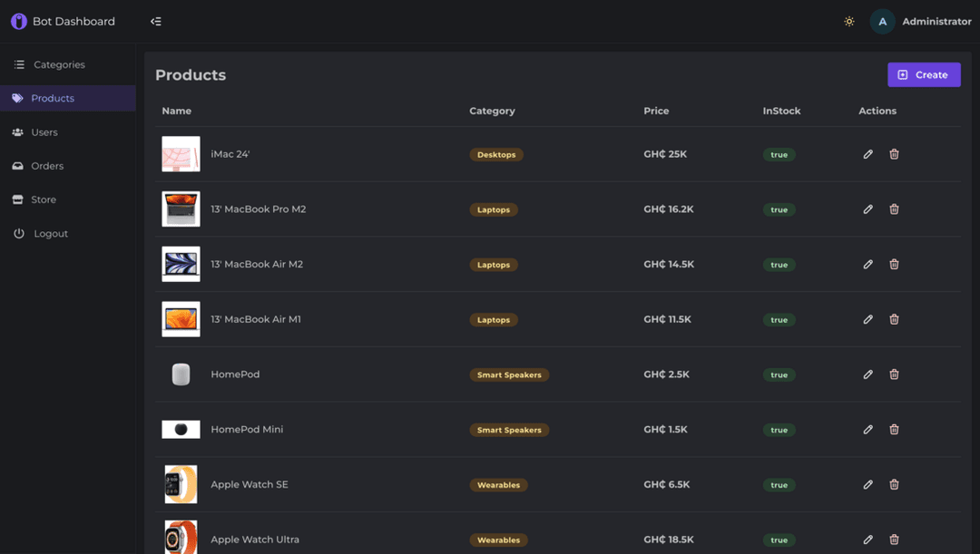Click the Bot Dashboard title text
This screenshot has height=554, width=980.
[73, 21]
